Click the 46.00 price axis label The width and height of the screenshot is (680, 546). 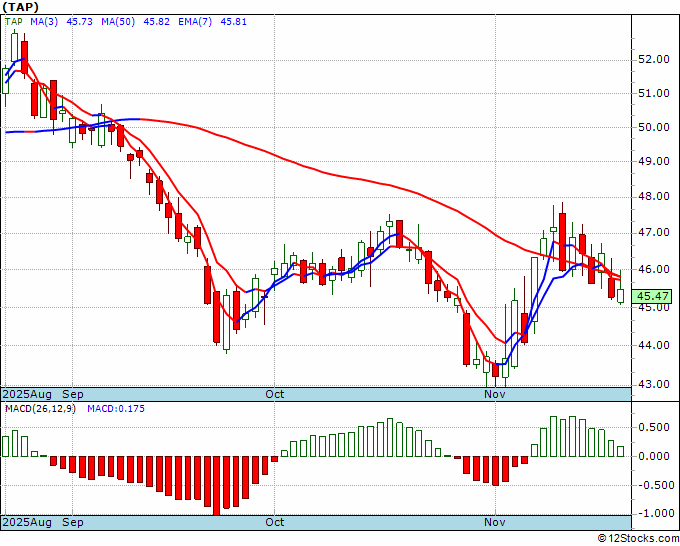[654, 269]
